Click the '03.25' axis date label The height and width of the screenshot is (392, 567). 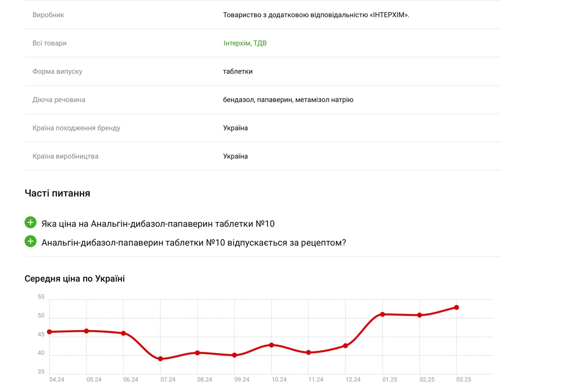click(x=464, y=380)
